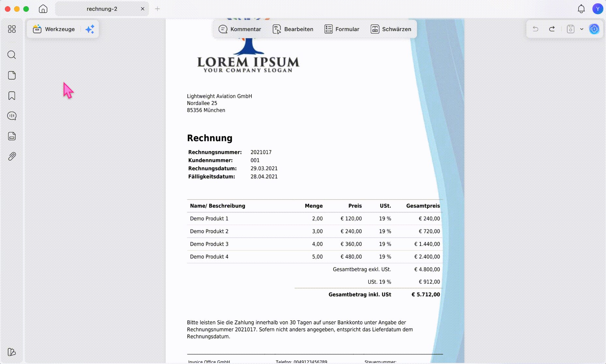This screenshot has width=606, height=364.
Task: Open notifications bell
Action: (581, 9)
